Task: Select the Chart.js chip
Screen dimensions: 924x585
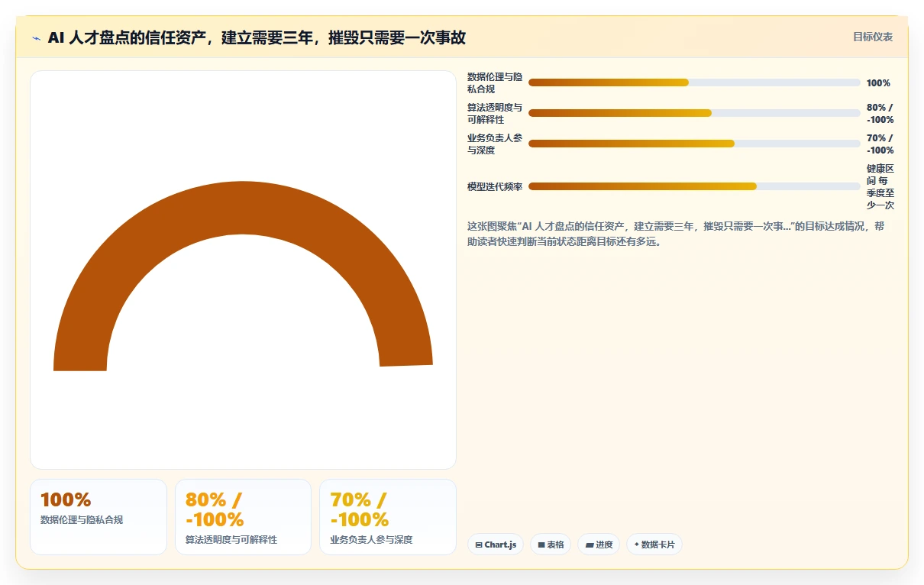Action: (x=496, y=545)
